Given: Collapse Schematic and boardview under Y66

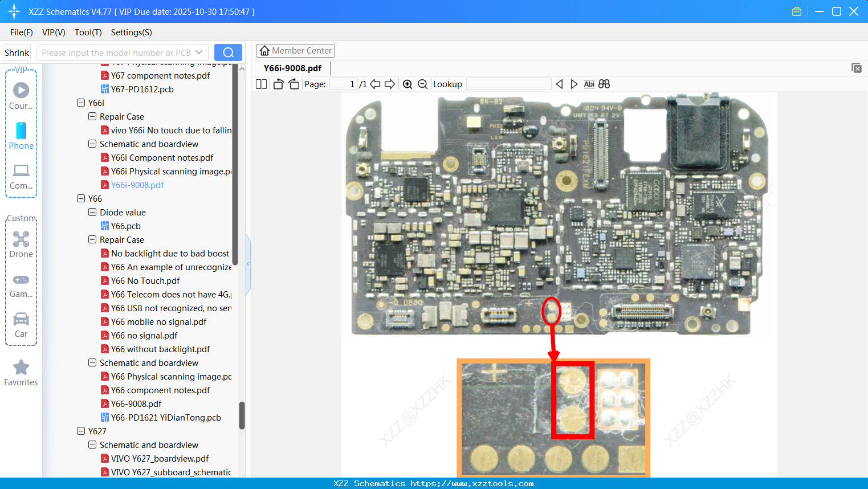Looking at the screenshot, I should pos(92,363).
